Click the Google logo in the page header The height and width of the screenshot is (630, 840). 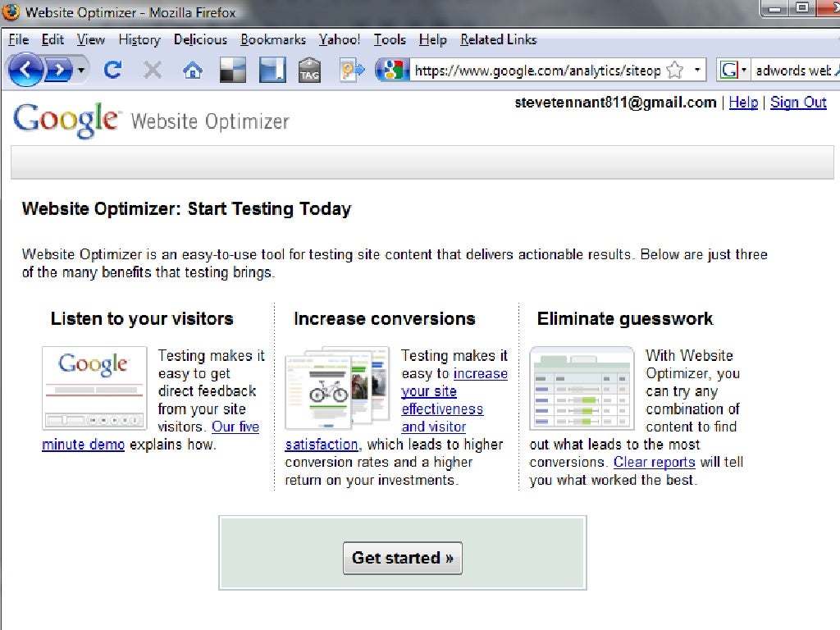click(66, 120)
